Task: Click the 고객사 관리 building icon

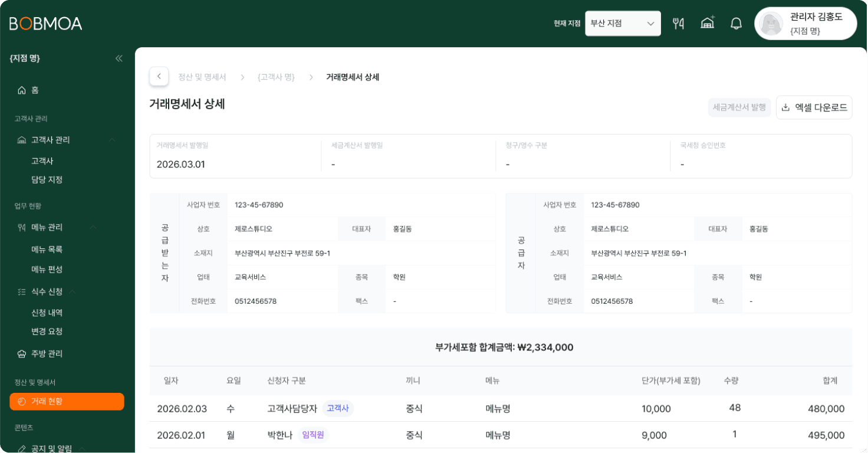Action: tap(22, 140)
